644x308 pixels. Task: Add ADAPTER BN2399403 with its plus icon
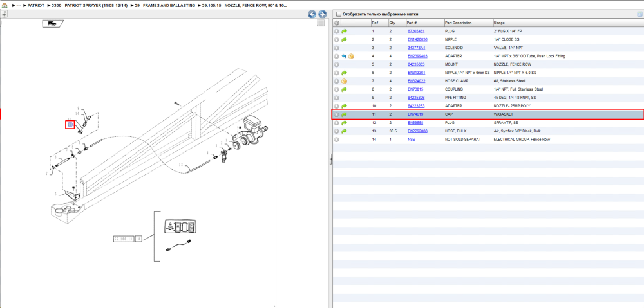(336, 56)
